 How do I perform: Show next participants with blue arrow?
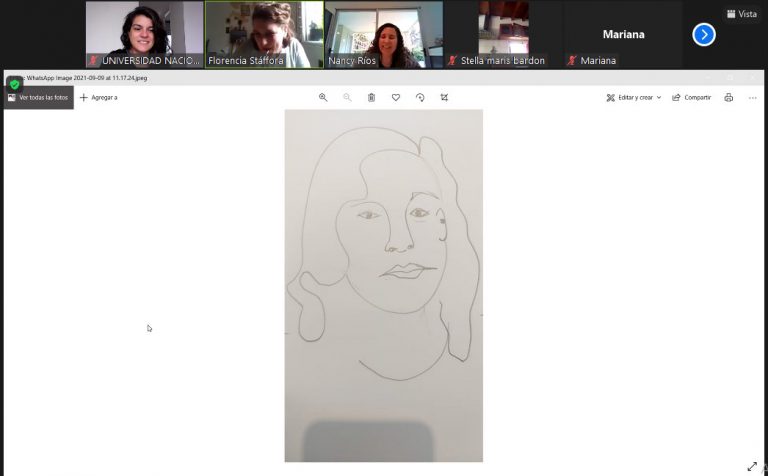704,34
